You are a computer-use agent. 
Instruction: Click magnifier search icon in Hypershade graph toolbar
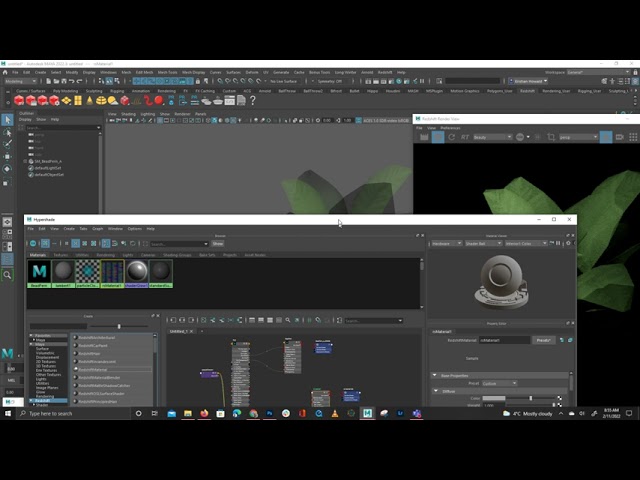pyautogui.click(x=288, y=320)
